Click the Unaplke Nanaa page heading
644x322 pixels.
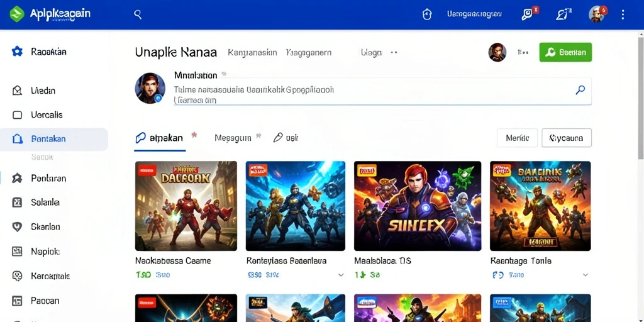pyautogui.click(x=176, y=53)
